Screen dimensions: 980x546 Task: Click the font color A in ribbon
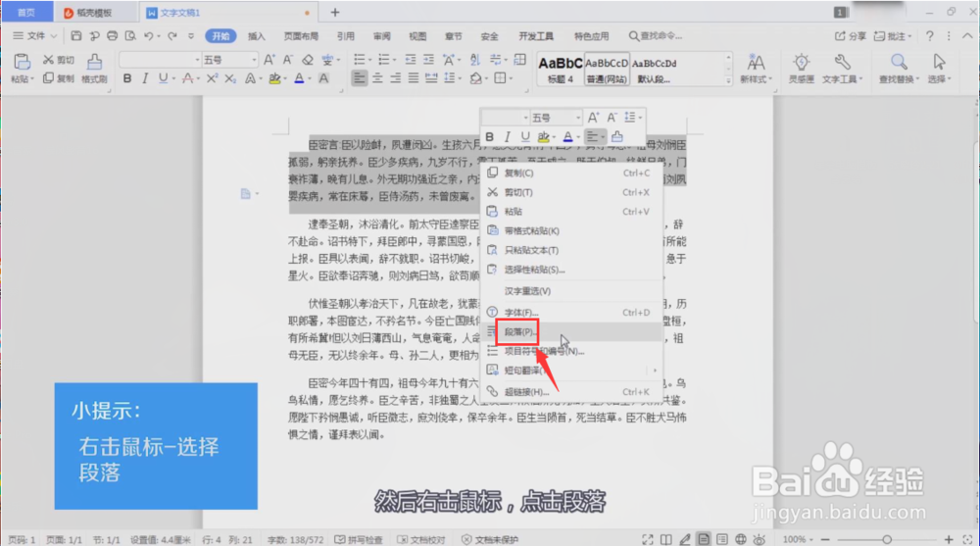coord(299,78)
